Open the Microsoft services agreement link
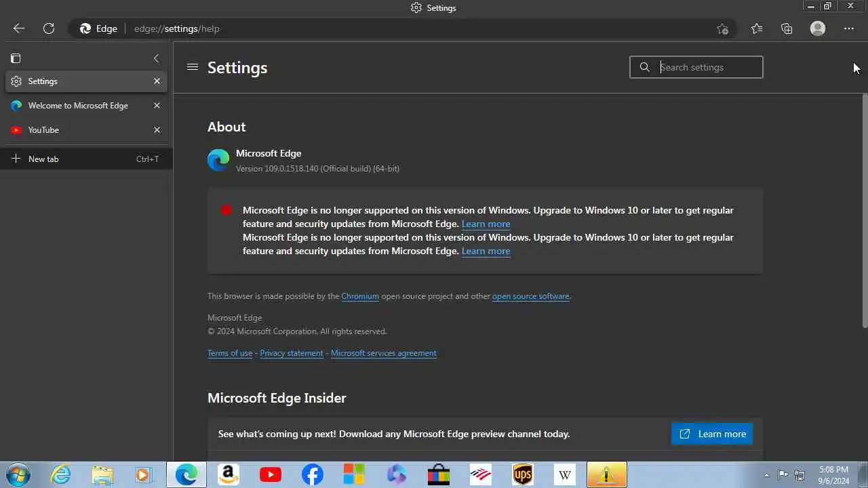The image size is (868, 488). [x=384, y=353]
